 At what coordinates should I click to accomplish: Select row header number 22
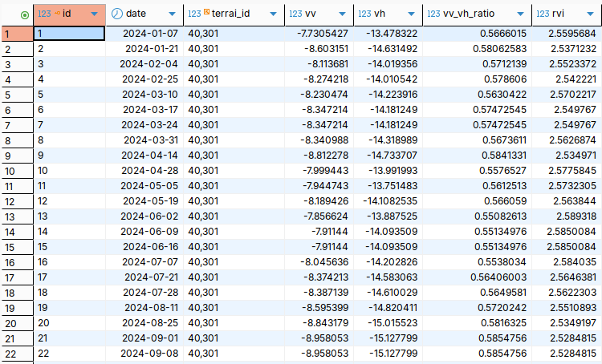point(17,354)
